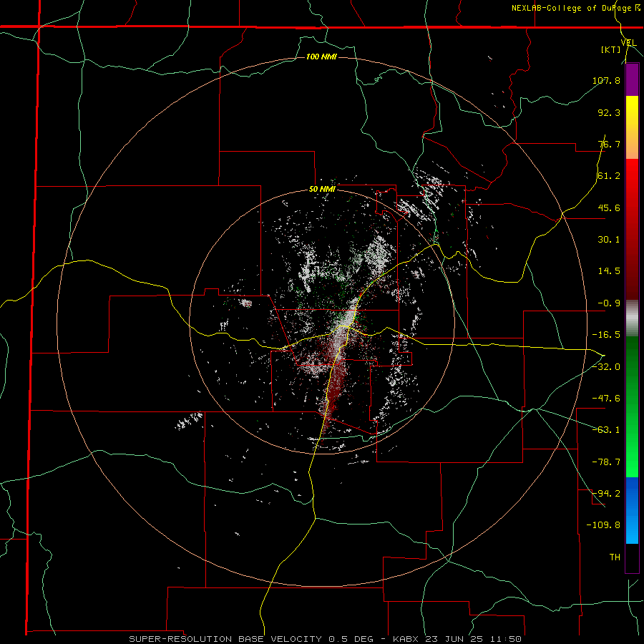The height and width of the screenshot is (644, 644).
Task: Pick the blue segment of the color bar
Action: [632, 510]
